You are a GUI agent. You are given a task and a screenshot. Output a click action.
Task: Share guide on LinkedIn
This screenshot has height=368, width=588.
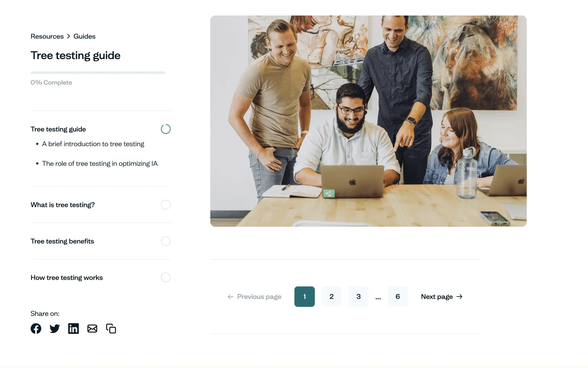click(x=73, y=328)
